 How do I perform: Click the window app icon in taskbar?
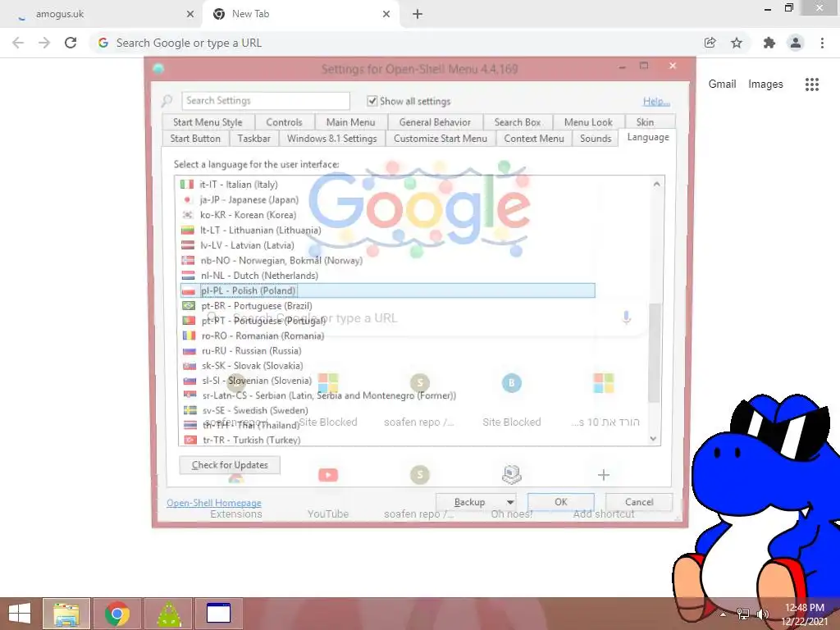click(218, 614)
